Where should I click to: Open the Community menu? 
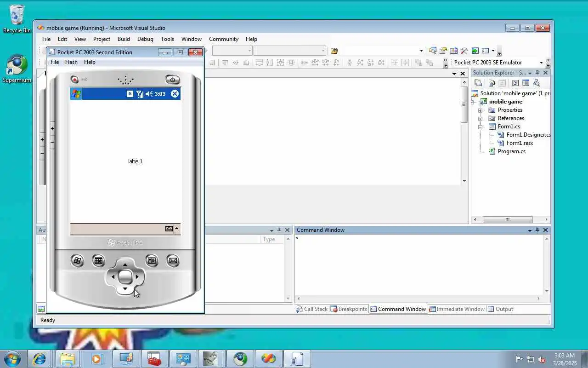[224, 39]
